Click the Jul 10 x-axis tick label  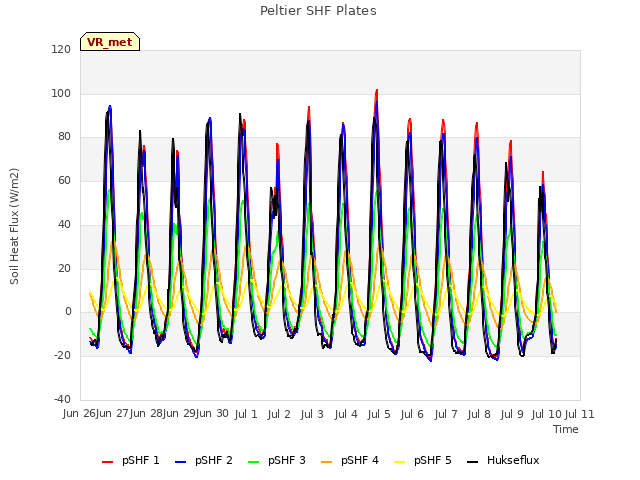click(x=547, y=414)
